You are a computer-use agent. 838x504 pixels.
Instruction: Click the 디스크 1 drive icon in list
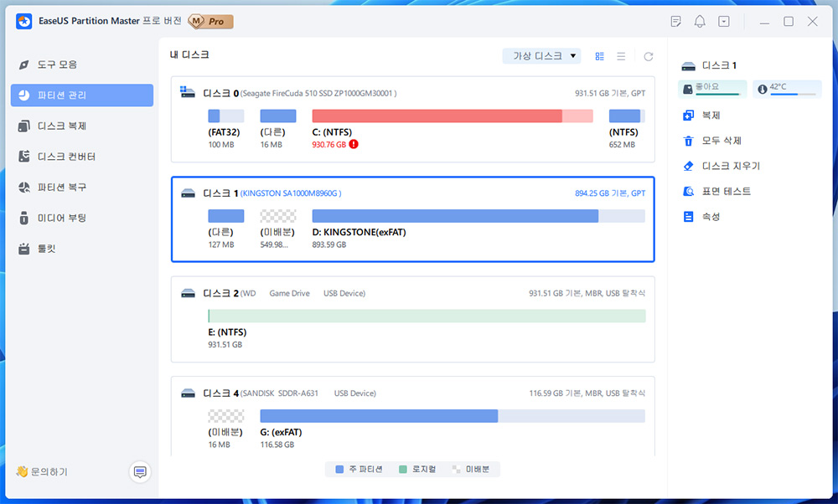[x=188, y=193]
